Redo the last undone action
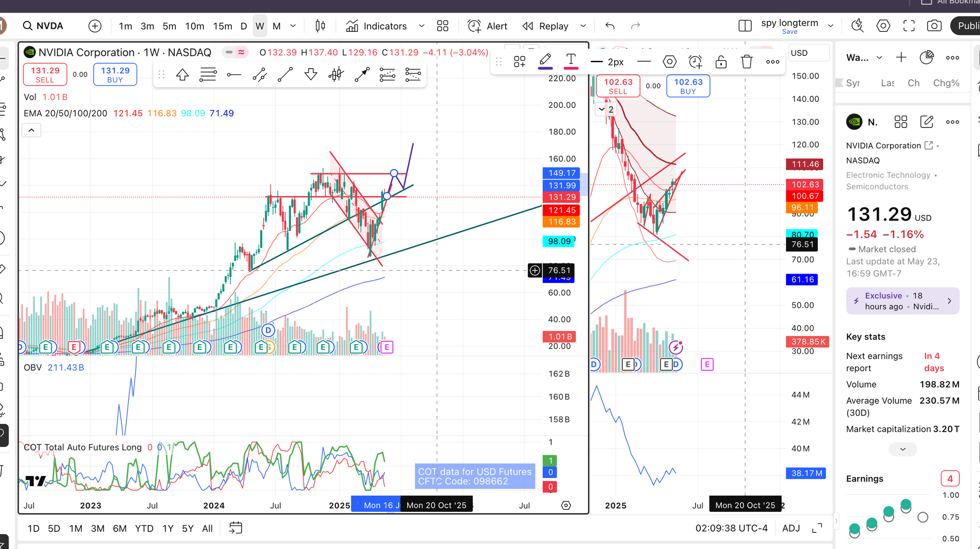Image resolution: width=980 pixels, height=549 pixels. pos(636,26)
